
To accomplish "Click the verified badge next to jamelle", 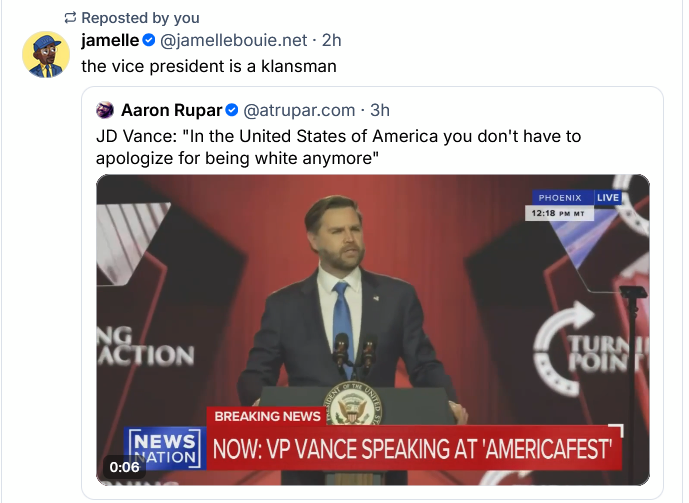I will point(149,41).
